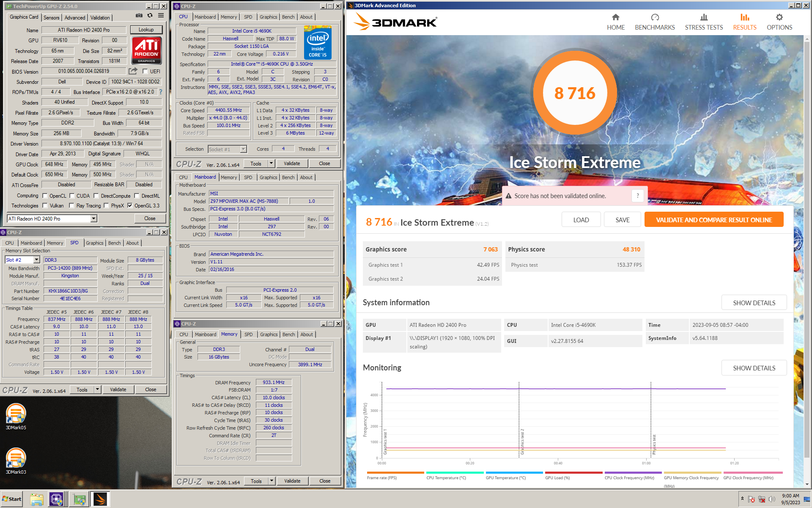Image resolution: width=812 pixels, height=508 pixels.
Task: Toggle the DirectML checkbox
Action: pos(137,196)
